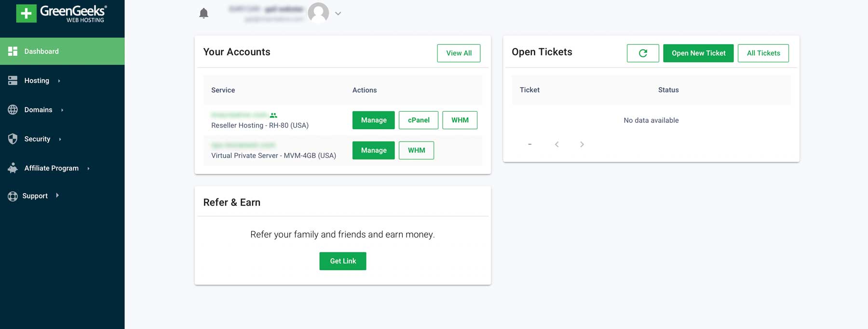The height and width of the screenshot is (329, 868).
Task: Select the Hosting icon in sidebar
Action: pos(12,80)
